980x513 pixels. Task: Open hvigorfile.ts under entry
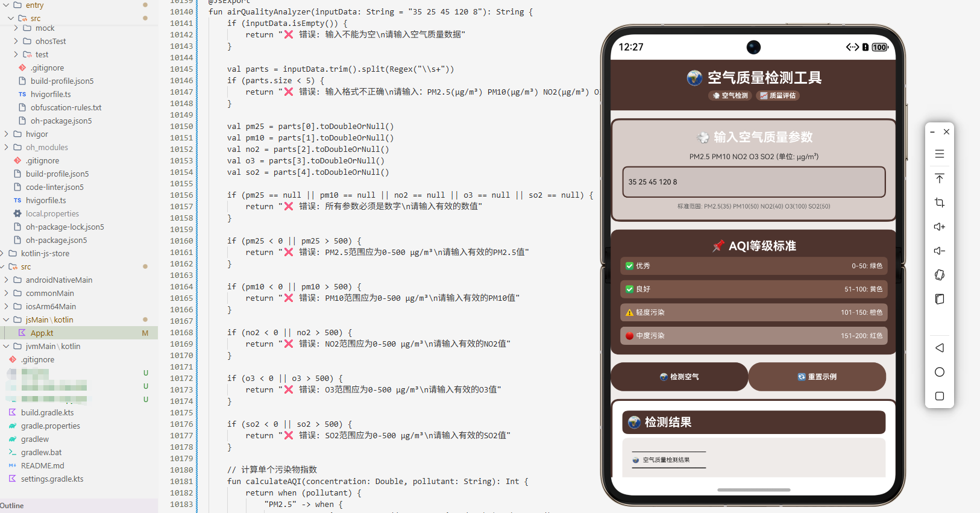[x=51, y=94]
